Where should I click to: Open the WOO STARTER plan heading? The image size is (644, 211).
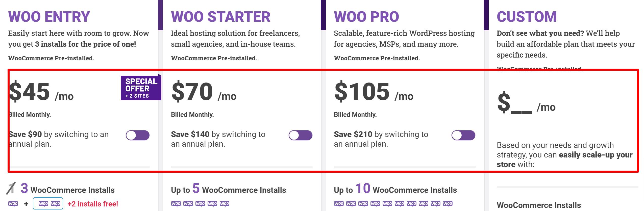pos(220,17)
